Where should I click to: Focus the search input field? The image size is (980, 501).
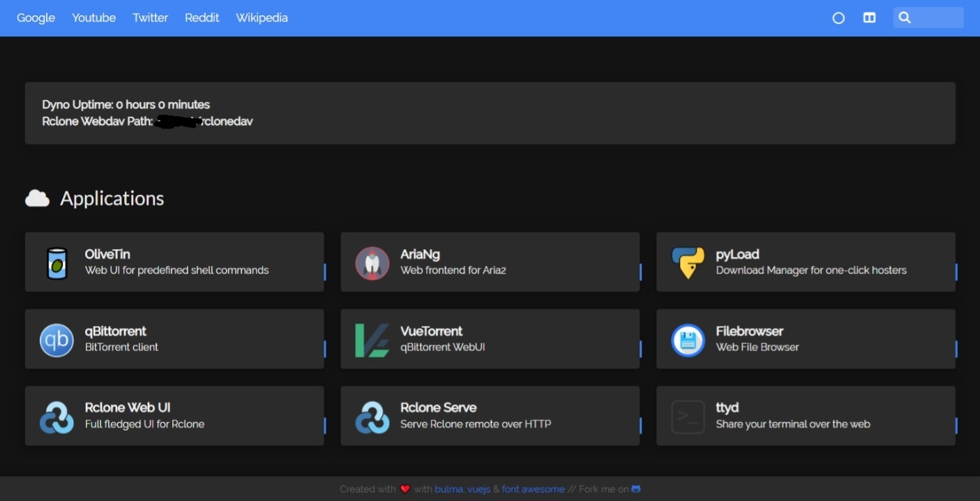[x=928, y=17]
